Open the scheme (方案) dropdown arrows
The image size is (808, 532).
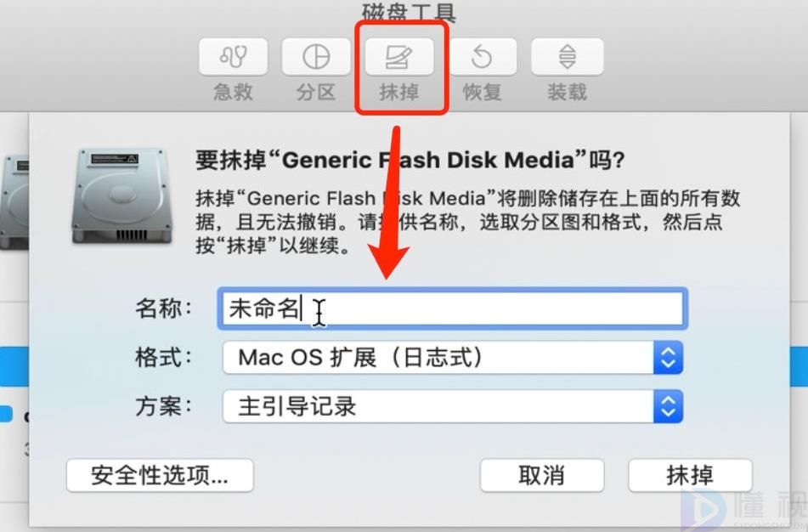(x=669, y=406)
